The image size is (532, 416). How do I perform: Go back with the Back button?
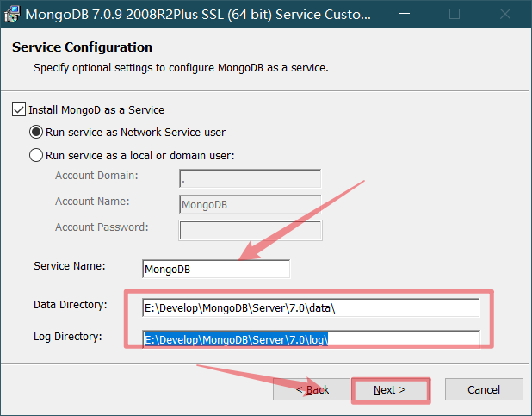(x=312, y=389)
